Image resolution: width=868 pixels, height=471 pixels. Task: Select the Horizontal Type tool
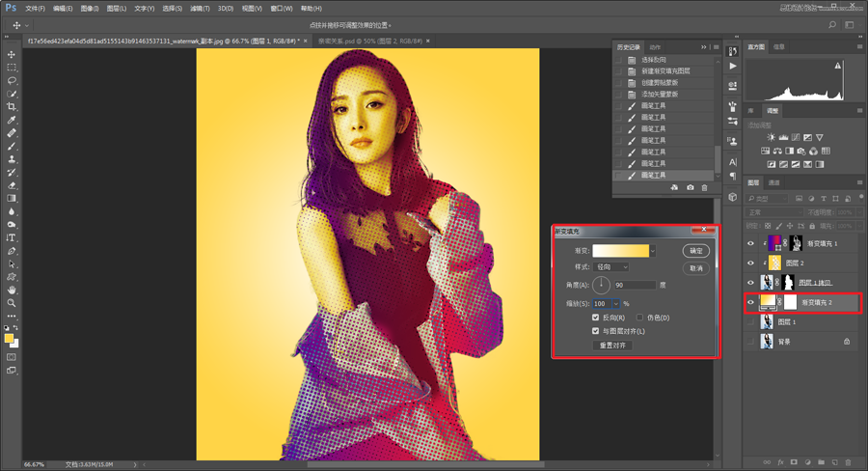pyautogui.click(x=12, y=237)
